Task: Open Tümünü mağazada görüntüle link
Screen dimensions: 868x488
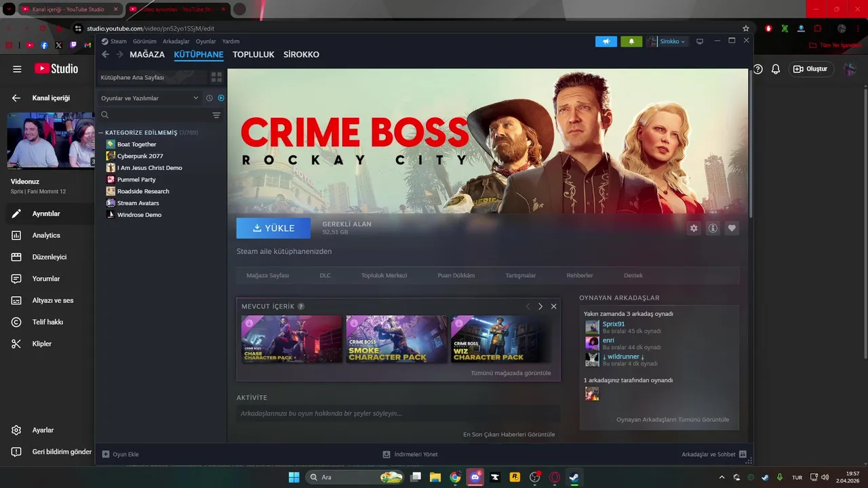Action: [511, 373]
